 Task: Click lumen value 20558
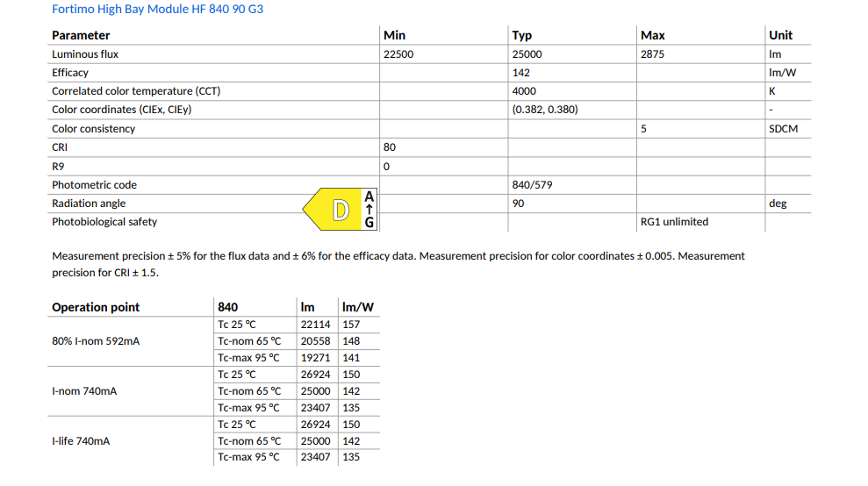316,341
